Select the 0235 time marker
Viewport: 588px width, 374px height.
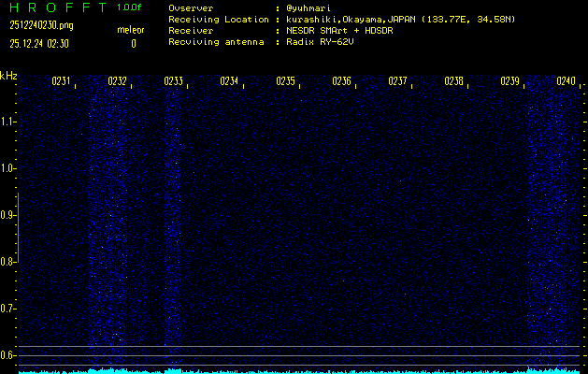[286, 81]
